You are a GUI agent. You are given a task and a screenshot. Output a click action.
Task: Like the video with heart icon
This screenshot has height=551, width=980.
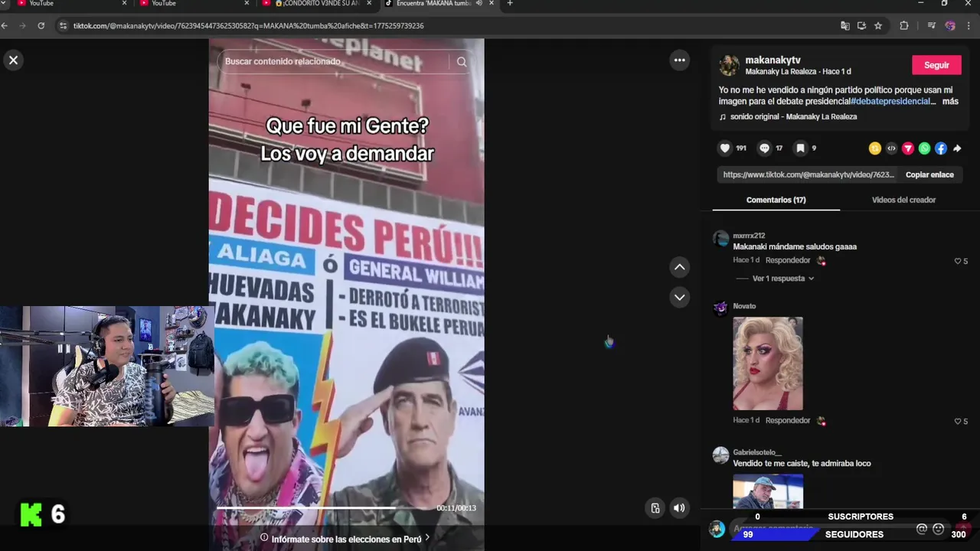(725, 148)
